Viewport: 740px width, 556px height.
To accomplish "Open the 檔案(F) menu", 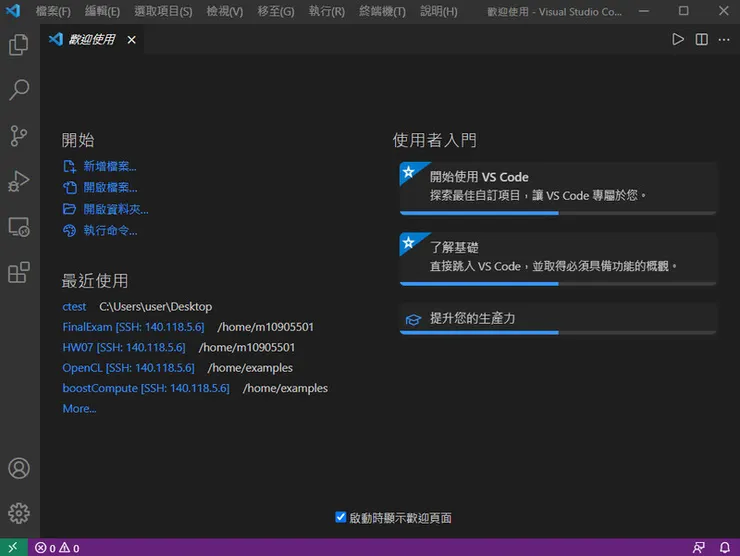I will tap(53, 11).
